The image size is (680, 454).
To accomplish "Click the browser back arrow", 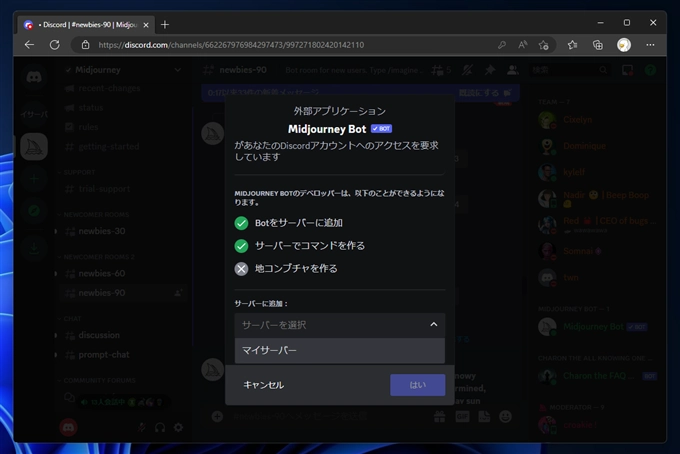I will pyautogui.click(x=29, y=45).
